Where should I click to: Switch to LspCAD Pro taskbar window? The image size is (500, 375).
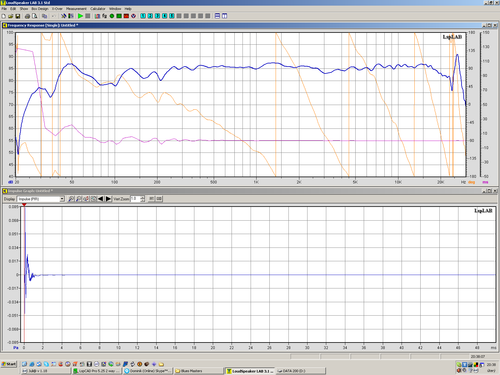point(96,371)
